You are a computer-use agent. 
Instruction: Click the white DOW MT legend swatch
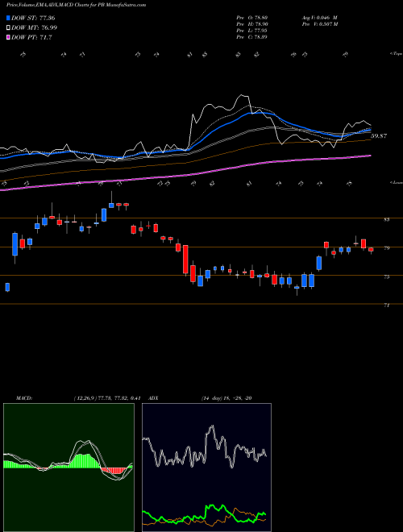pos(9,27)
